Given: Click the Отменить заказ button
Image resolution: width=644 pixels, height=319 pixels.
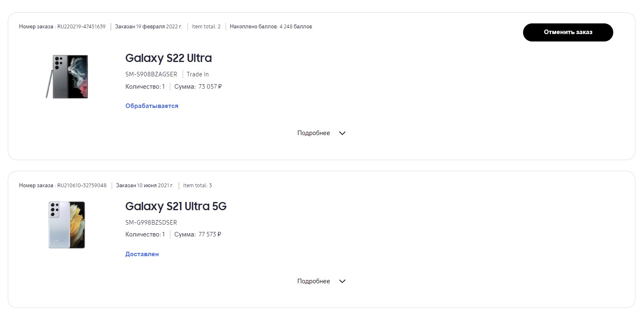Looking at the screenshot, I should 568,32.
